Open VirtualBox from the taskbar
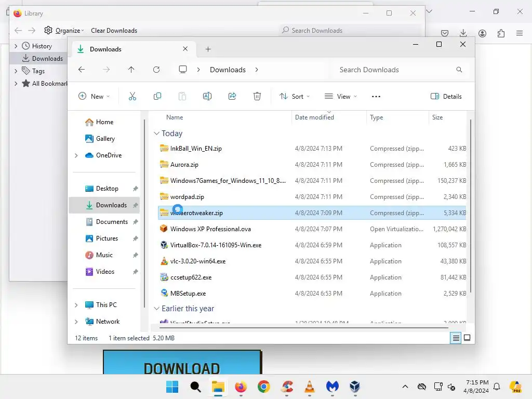 355,387
